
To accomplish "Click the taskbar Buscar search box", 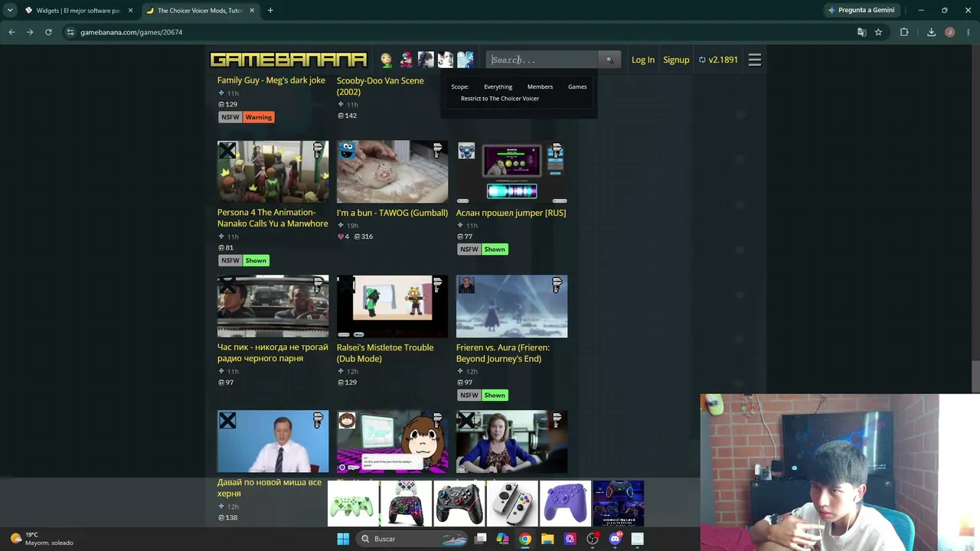I will tap(413, 539).
